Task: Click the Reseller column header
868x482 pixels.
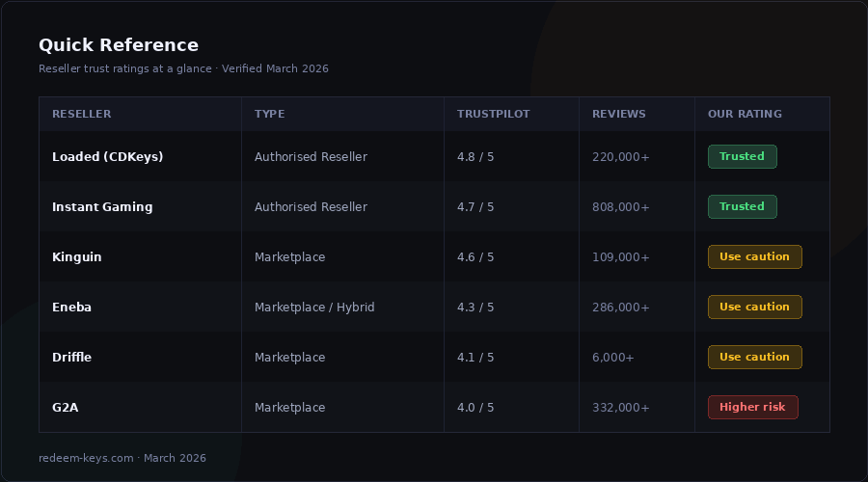Action: tap(81, 114)
